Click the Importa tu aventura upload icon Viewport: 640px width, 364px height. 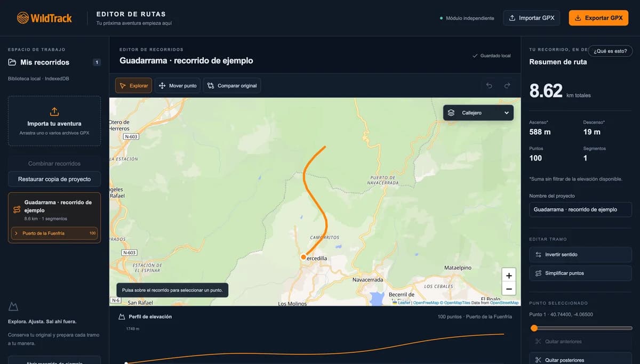(54, 112)
